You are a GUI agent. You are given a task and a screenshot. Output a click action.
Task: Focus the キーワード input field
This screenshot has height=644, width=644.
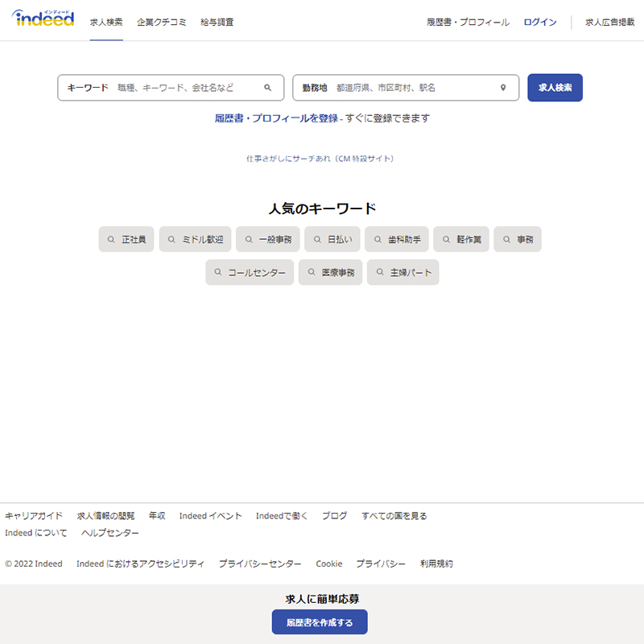point(185,88)
